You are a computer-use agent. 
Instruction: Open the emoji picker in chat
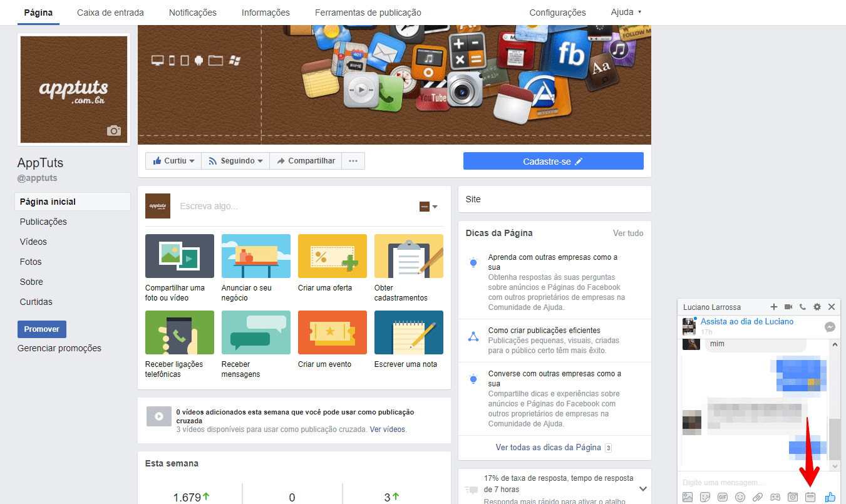click(x=740, y=497)
